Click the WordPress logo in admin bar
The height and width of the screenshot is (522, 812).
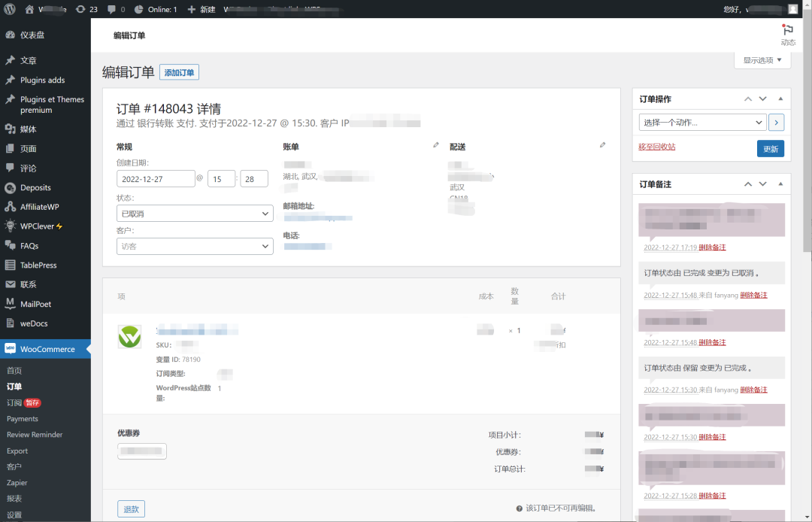(x=9, y=9)
